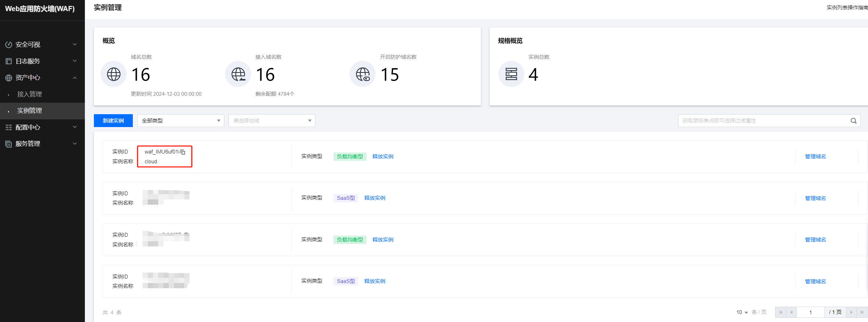Screen dimensions: 868x322
Task: Click the total domains globe icon
Action: click(114, 74)
